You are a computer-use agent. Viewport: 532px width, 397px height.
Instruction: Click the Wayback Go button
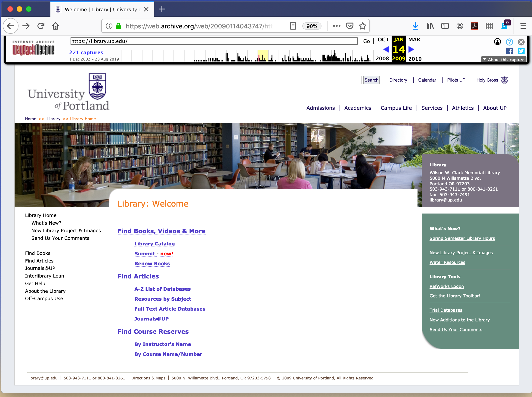[366, 41]
